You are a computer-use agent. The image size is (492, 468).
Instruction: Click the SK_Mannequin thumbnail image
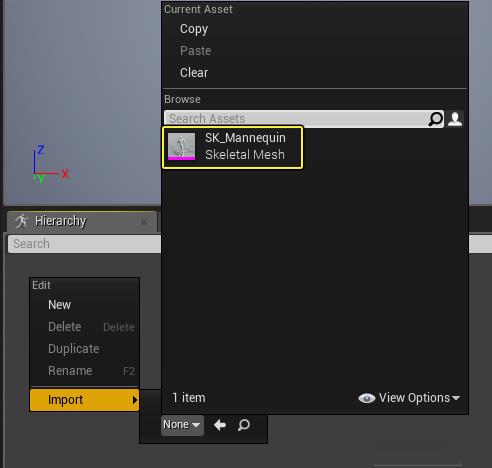[181, 147]
